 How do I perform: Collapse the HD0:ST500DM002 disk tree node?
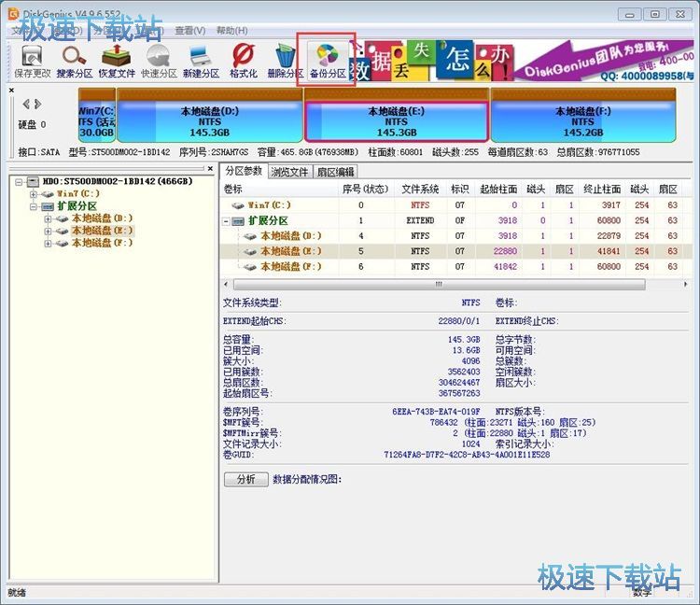pyautogui.click(x=19, y=182)
